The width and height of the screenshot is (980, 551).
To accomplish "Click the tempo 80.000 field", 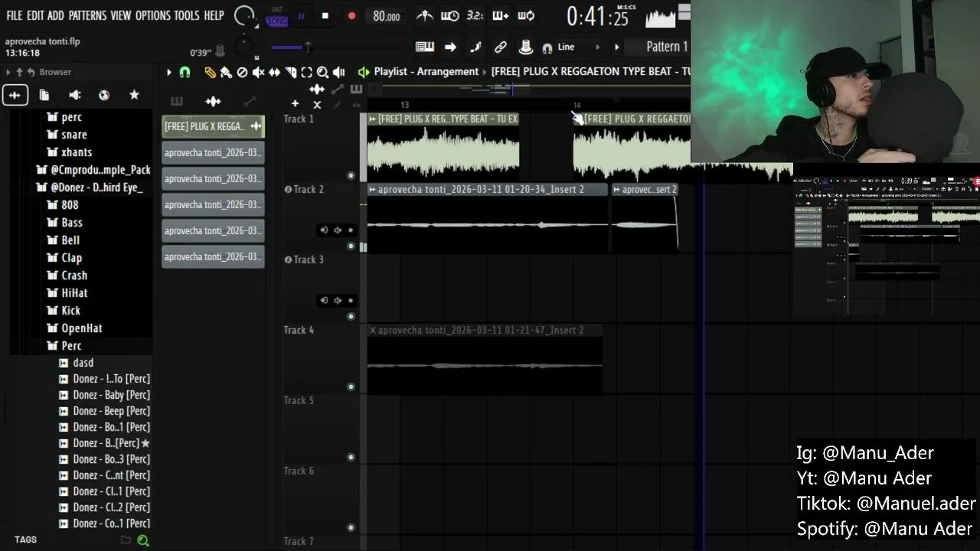I will (386, 16).
